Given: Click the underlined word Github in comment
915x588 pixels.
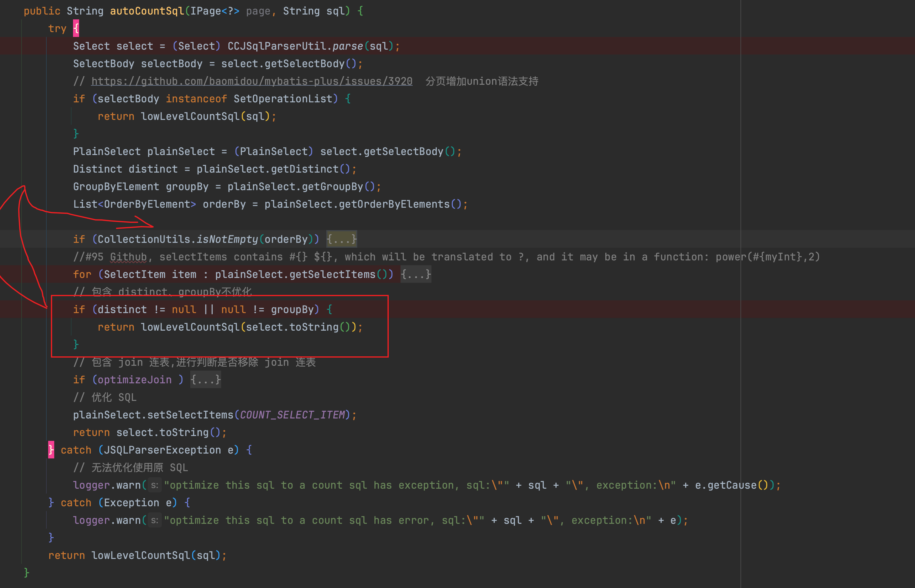Looking at the screenshot, I should [x=128, y=257].
